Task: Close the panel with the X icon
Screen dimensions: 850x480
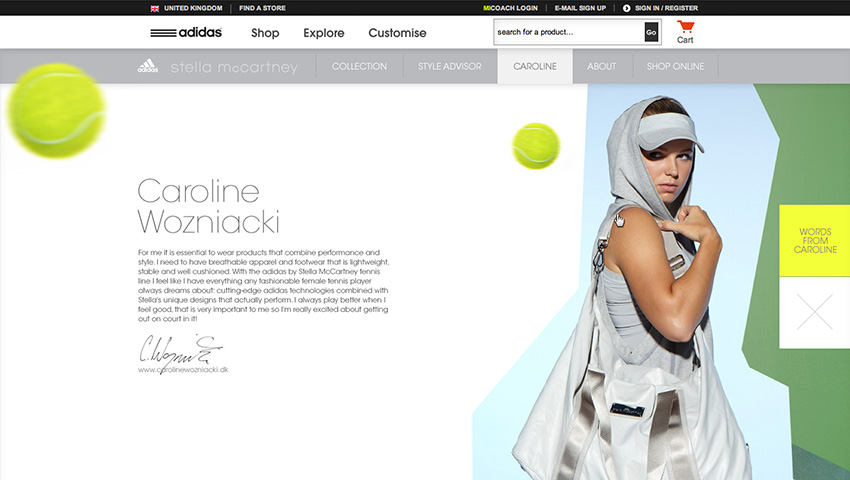Action: pos(815,312)
